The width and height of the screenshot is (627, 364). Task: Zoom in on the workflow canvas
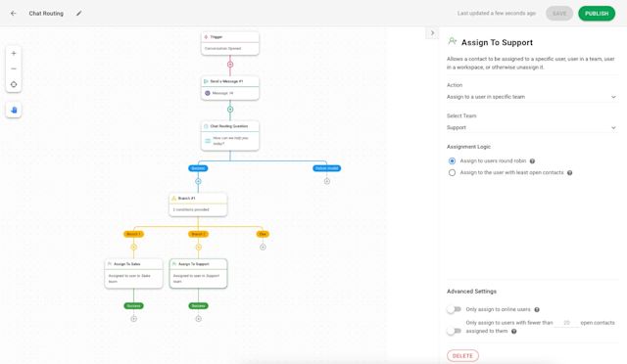14,53
